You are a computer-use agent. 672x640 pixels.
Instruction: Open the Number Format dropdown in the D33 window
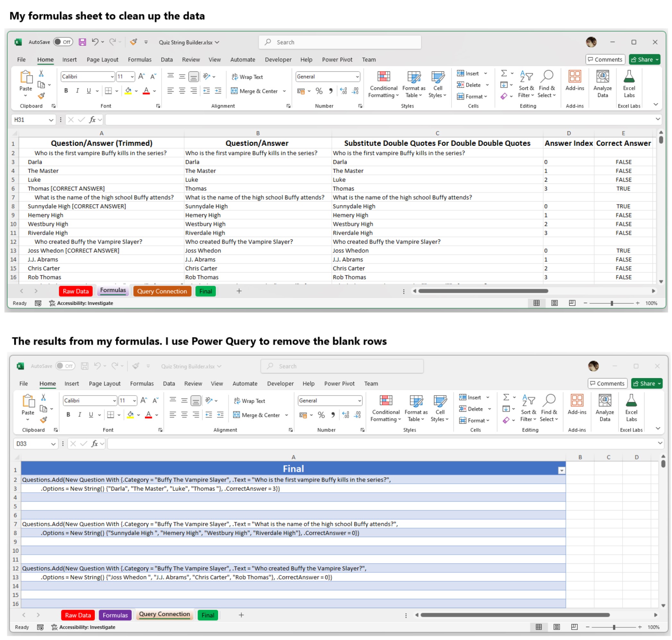tap(359, 400)
